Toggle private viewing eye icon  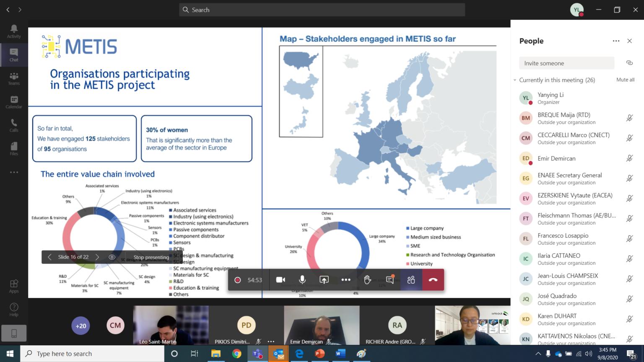(x=112, y=257)
